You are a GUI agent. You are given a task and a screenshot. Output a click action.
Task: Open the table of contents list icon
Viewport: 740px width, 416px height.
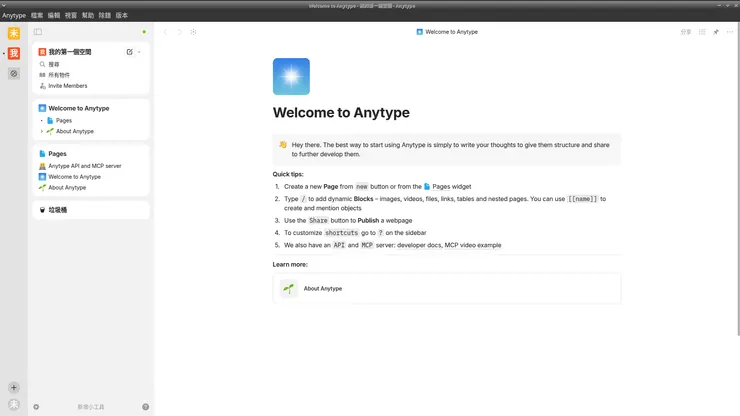click(702, 32)
